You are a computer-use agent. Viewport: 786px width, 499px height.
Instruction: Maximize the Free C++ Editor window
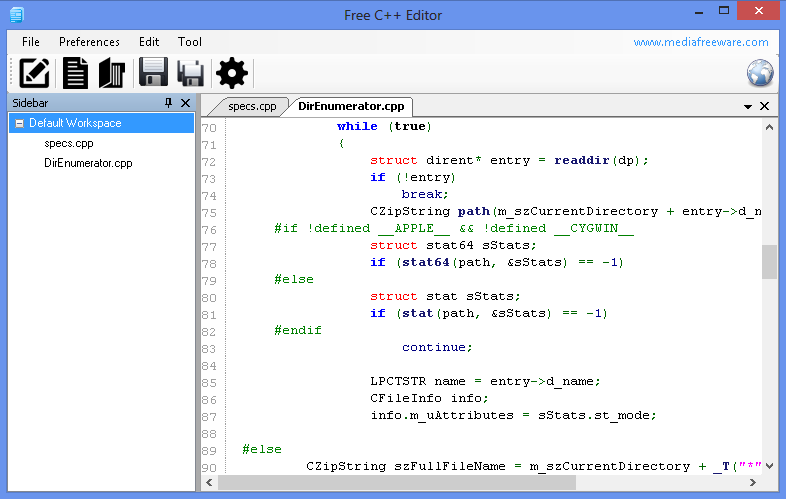[x=724, y=11]
